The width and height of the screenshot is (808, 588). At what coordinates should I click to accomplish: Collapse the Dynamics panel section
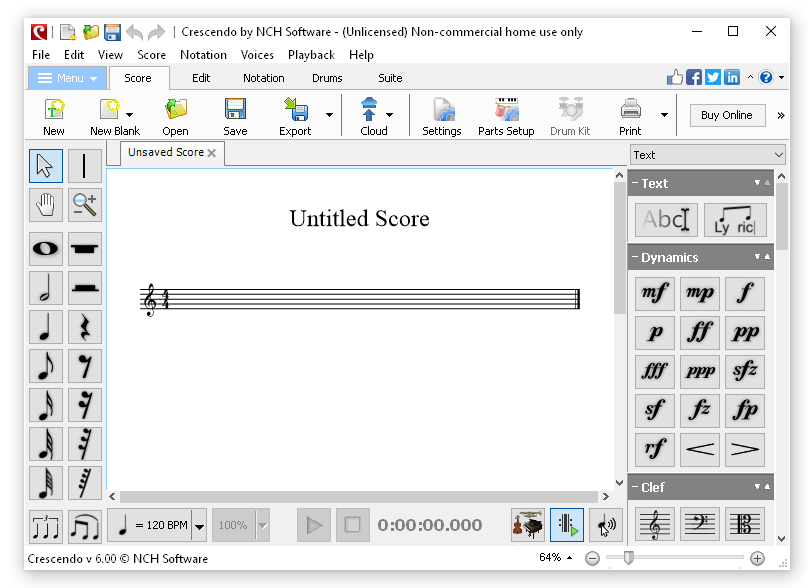tap(636, 257)
